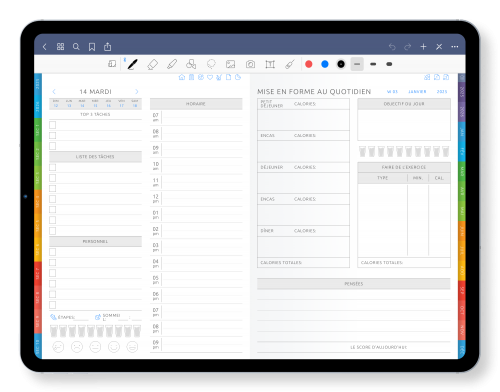
Task: Select the Eraser tool
Action: 152,64
